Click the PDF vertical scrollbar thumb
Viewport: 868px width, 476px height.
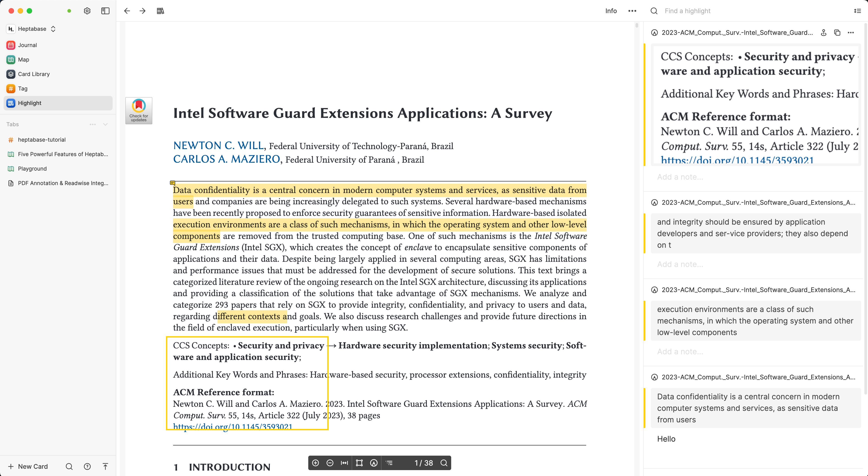636,25
